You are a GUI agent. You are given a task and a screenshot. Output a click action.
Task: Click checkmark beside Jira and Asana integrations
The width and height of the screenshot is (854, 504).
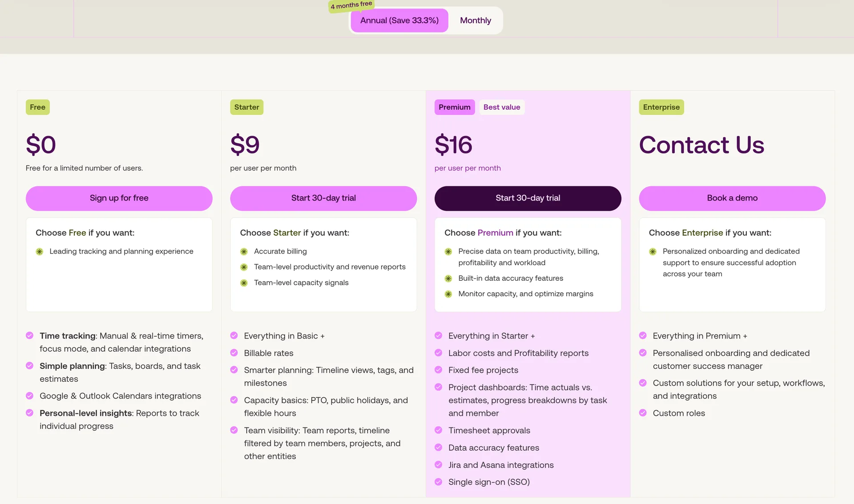[439, 465]
